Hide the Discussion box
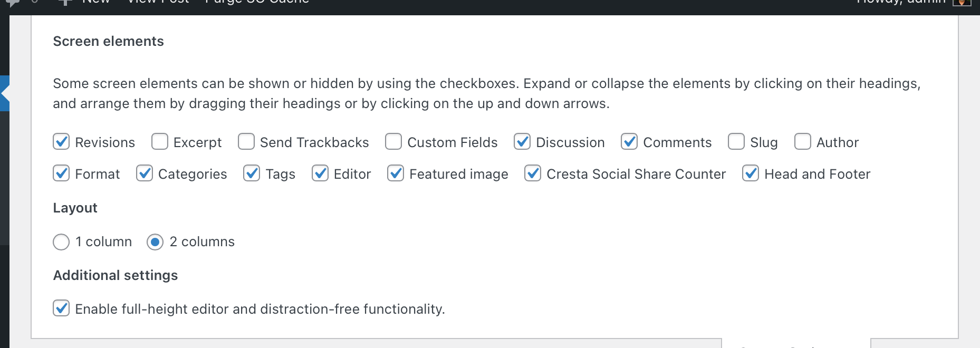980x348 pixels. (x=522, y=141)
